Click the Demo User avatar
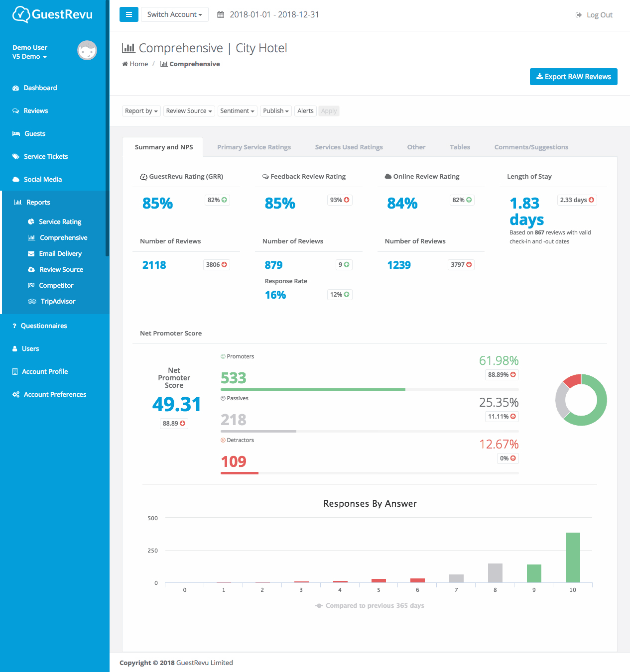630x672 pixels. tap(87, 50)
